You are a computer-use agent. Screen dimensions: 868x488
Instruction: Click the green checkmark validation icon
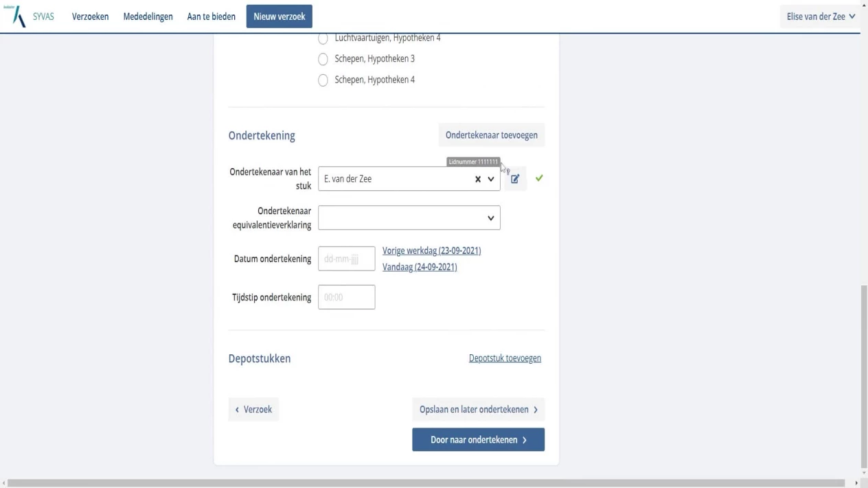[x=539, y=178]
